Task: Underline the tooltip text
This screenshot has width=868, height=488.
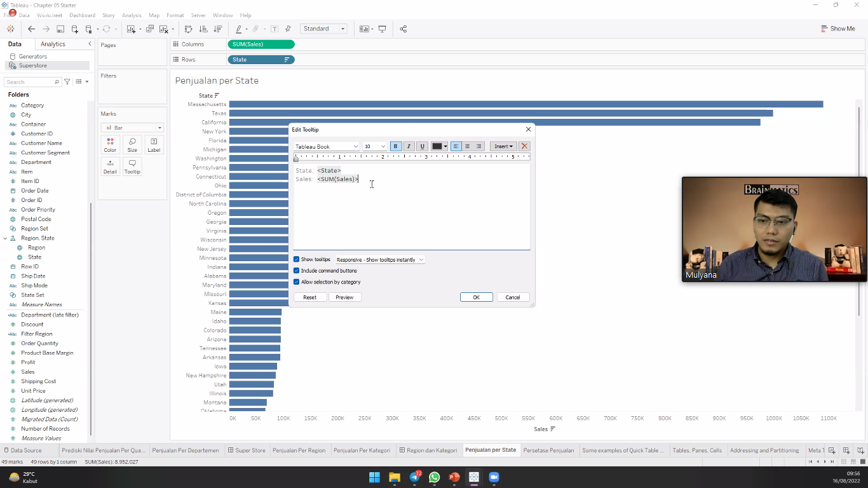Action: tap(422, 146)
